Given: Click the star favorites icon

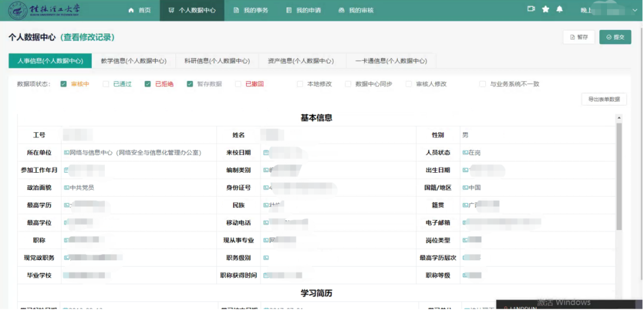Looking at the screenshot, I should (x=546, y=10).
